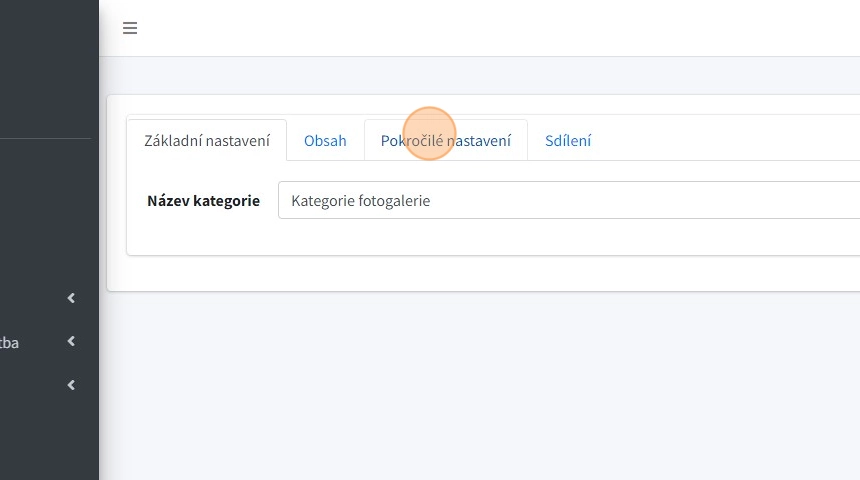Image resolution: width=860 pixels, height=480 pixels.
Task: Click the orange highlight on Pokročilé nastavení
Action: point(430,133)
